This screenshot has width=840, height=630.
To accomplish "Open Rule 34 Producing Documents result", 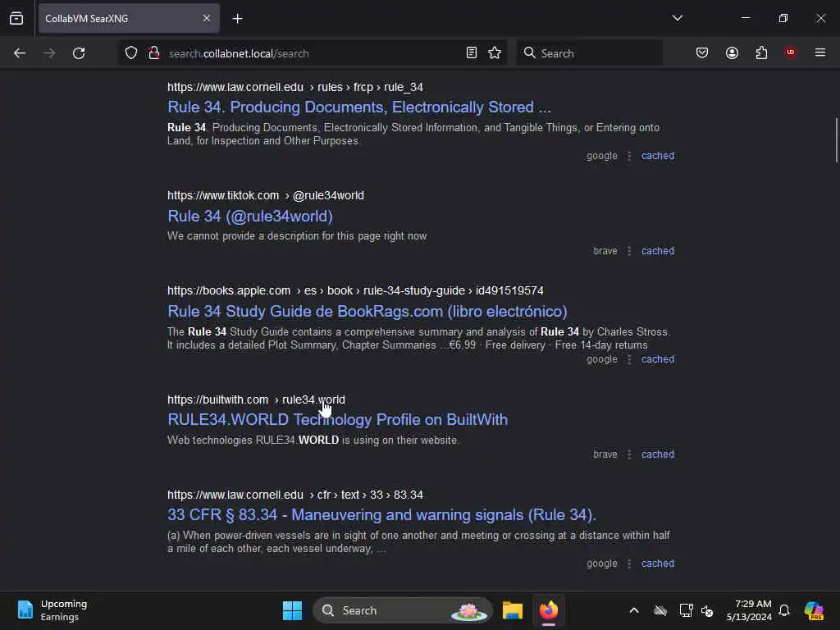I will coord(359,107).
